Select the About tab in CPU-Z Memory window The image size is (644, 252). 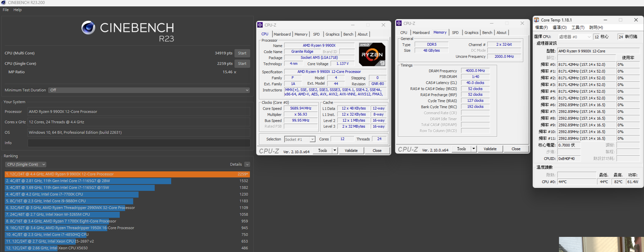click(501, 33)
